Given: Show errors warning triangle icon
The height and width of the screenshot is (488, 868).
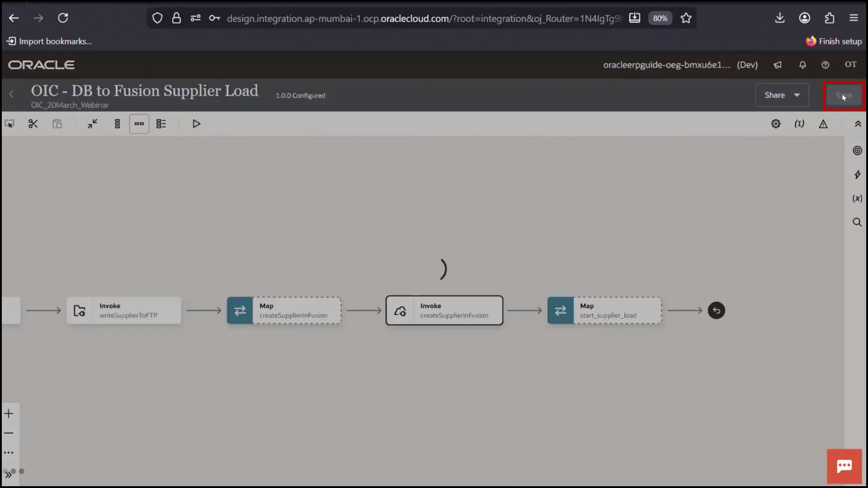Looking at the screenshot, I should (x=823, y=124).
